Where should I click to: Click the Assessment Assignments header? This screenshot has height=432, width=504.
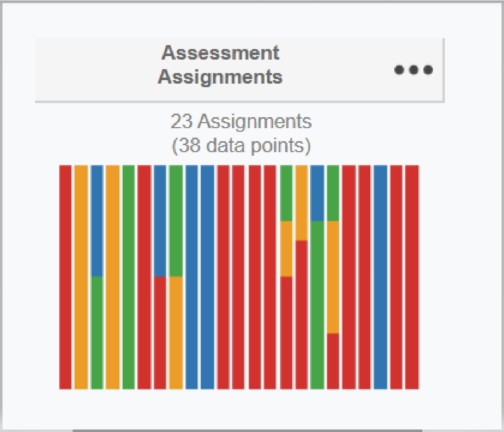point(220,65)
